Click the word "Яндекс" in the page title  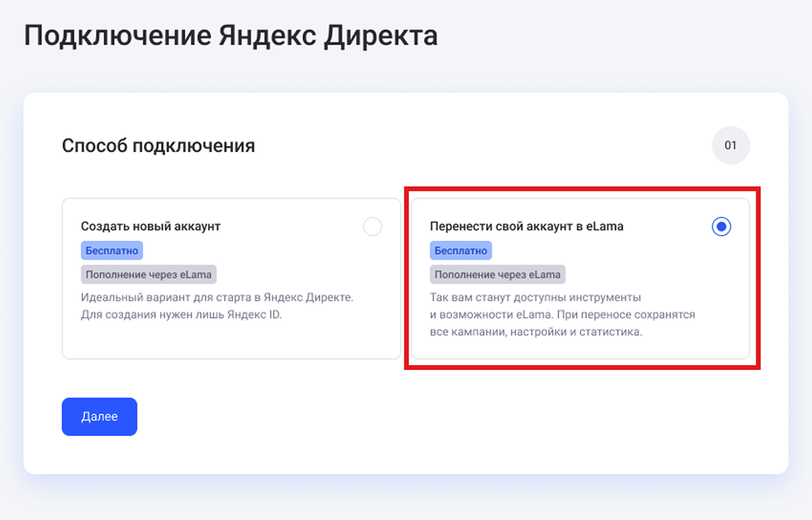tap(267, 35)
